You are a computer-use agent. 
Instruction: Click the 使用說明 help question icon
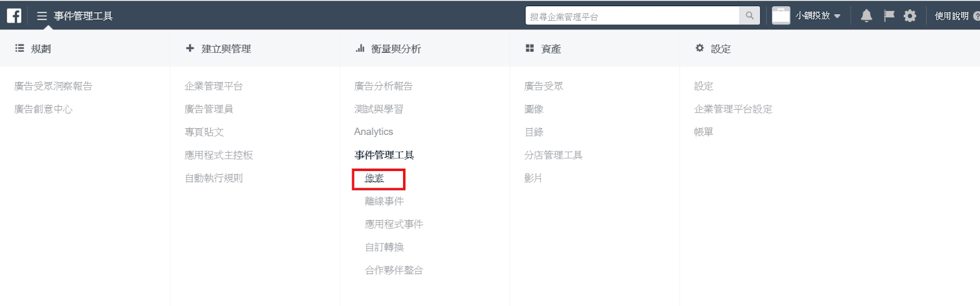(976, 17)
